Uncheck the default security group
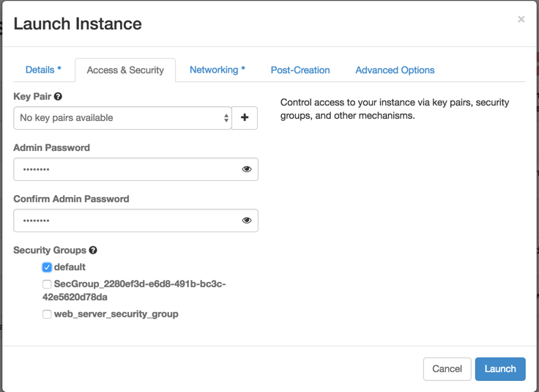 click(x=47, y=267)
